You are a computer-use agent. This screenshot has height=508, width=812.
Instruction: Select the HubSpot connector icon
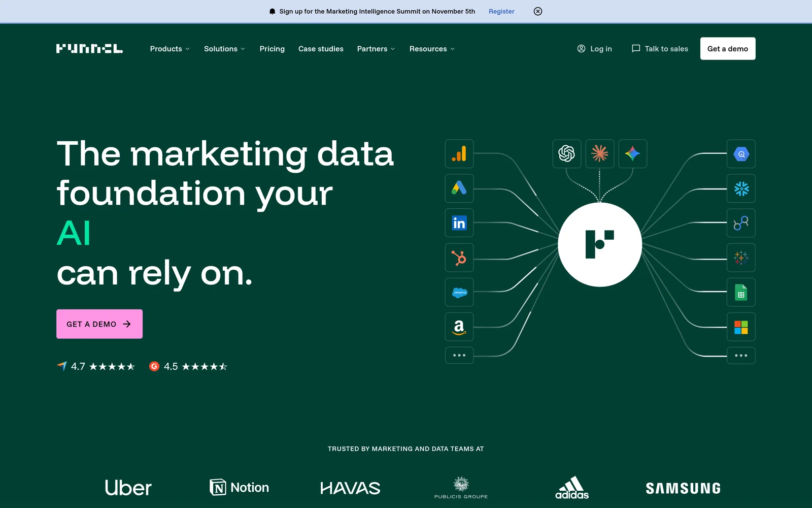point(459,258)
